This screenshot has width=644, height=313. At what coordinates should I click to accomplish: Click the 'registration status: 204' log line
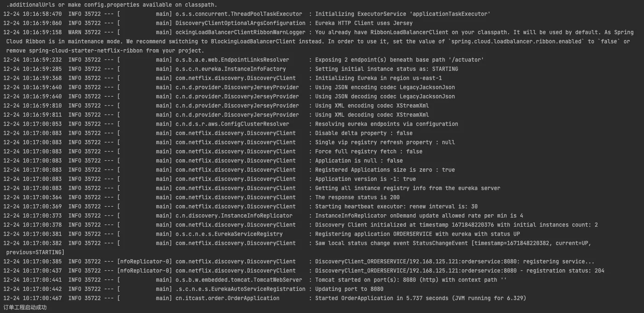(460, 271)
